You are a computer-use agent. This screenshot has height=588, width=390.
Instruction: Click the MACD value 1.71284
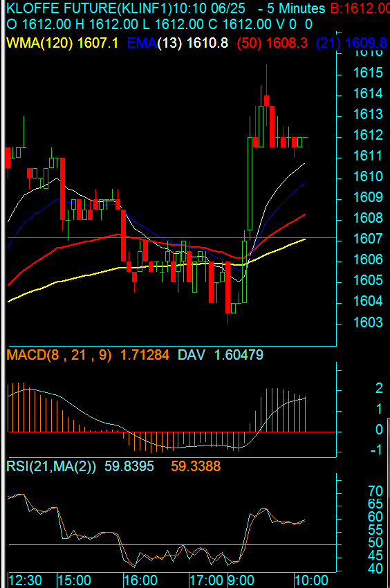pos(145,355)
